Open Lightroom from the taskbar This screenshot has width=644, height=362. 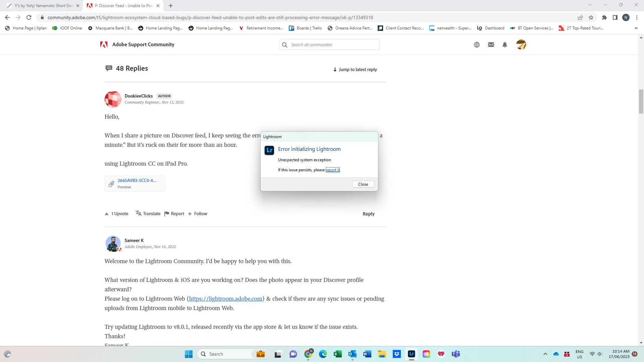411,354
